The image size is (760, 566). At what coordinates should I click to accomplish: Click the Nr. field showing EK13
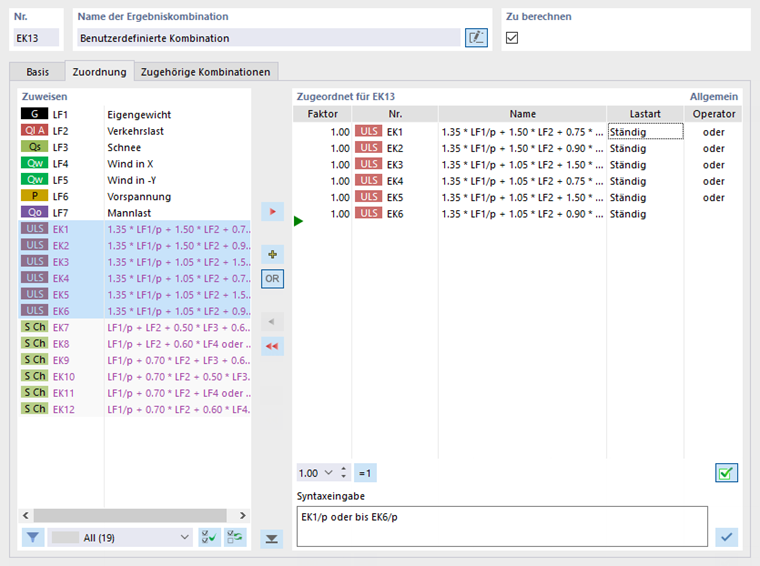36,38
